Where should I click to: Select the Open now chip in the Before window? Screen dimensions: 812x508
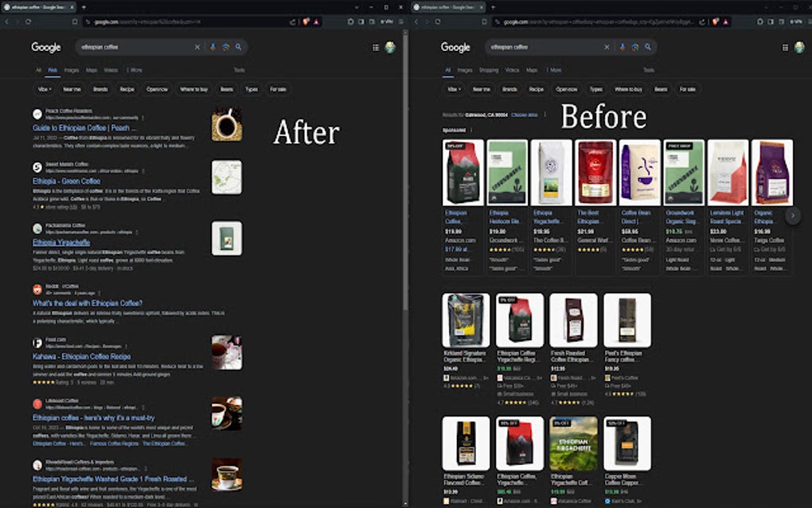tap(567, 89)
